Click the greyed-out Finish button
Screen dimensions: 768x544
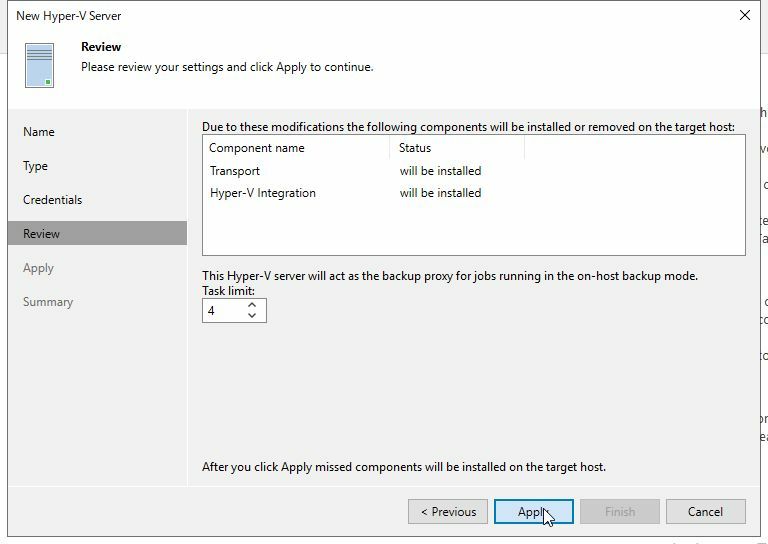pos(620,512)
